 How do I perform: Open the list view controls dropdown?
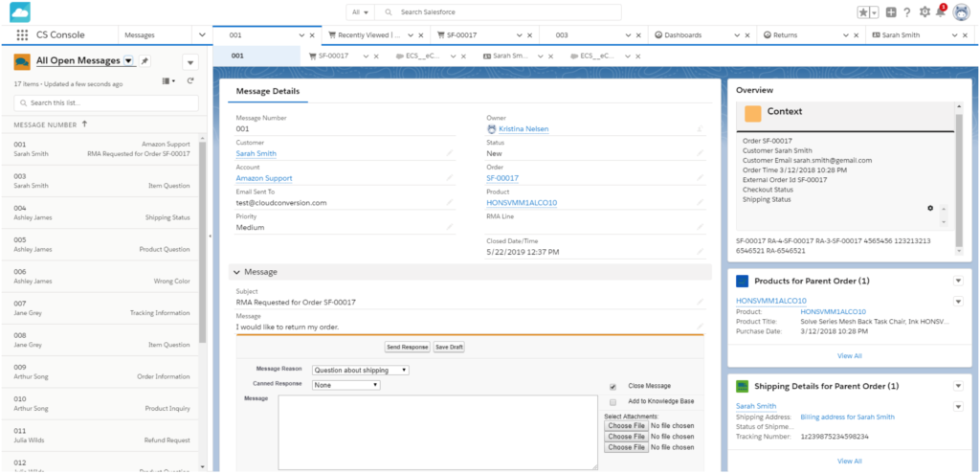(x=190, y=62)
